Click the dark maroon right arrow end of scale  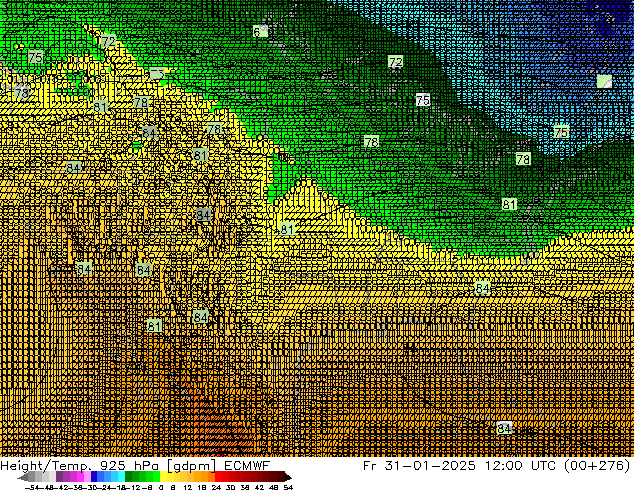point(288,478)
